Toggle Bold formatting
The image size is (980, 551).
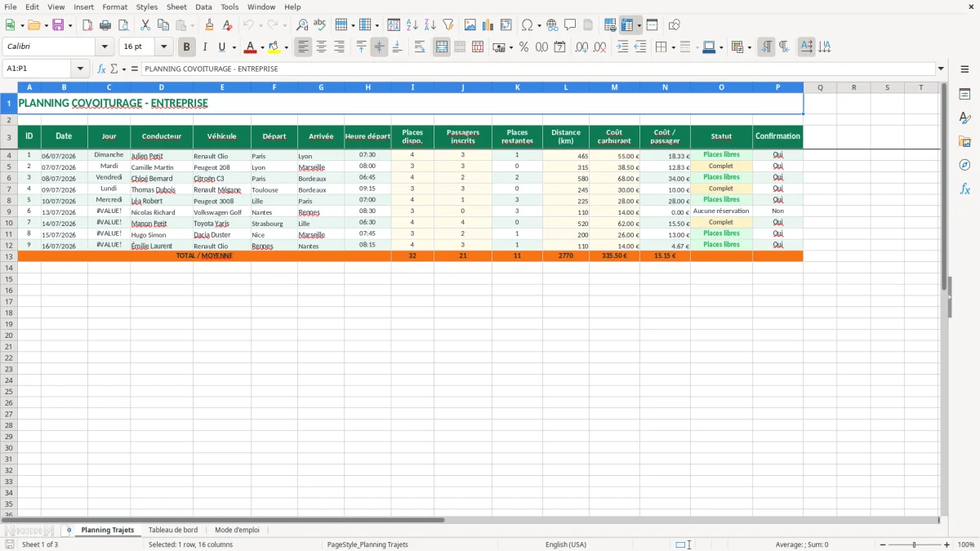(x=186, y=47)
